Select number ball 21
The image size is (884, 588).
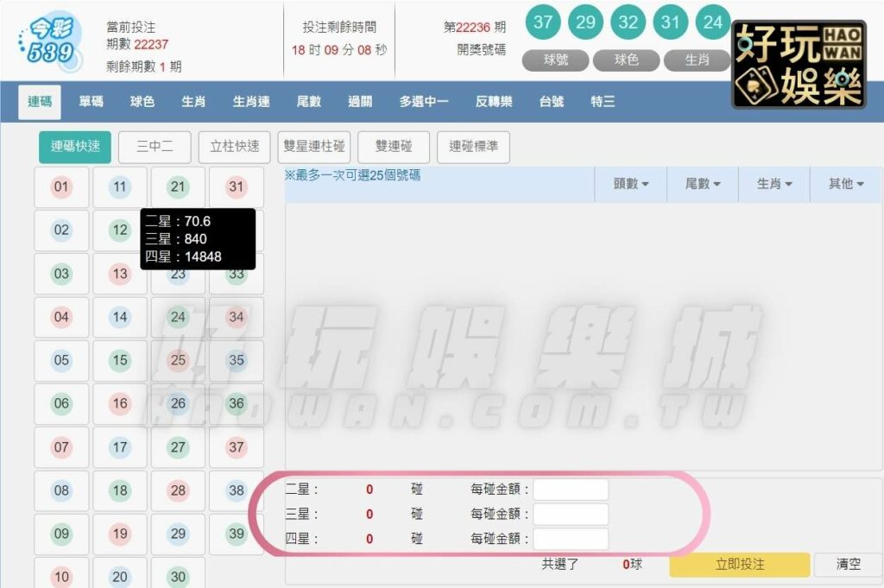[178, 187]
